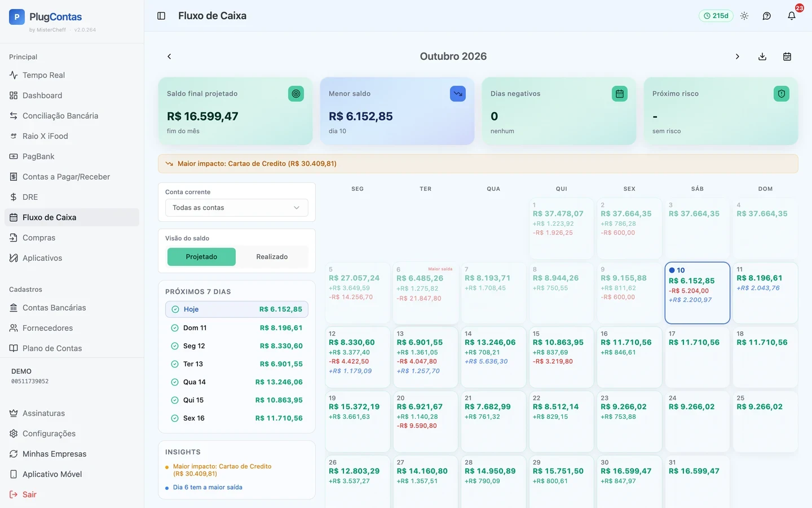The image size is (812, 508).
Task: Open calendar day 14 cell
Action: click(493, 357)
